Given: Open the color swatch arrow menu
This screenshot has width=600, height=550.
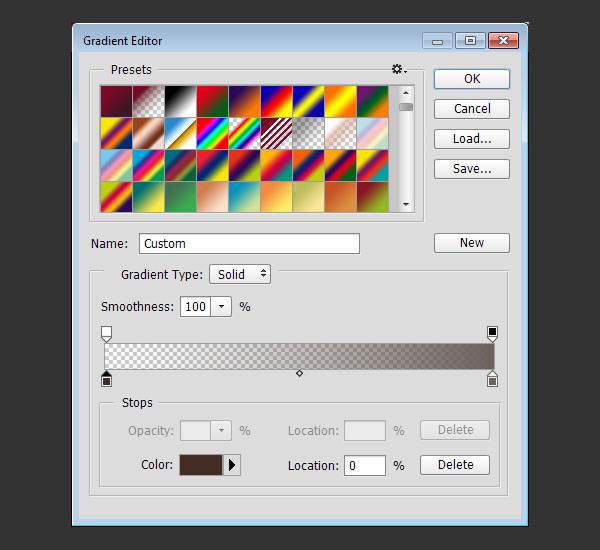Looking at the screenshot, I should click(232, 465).
